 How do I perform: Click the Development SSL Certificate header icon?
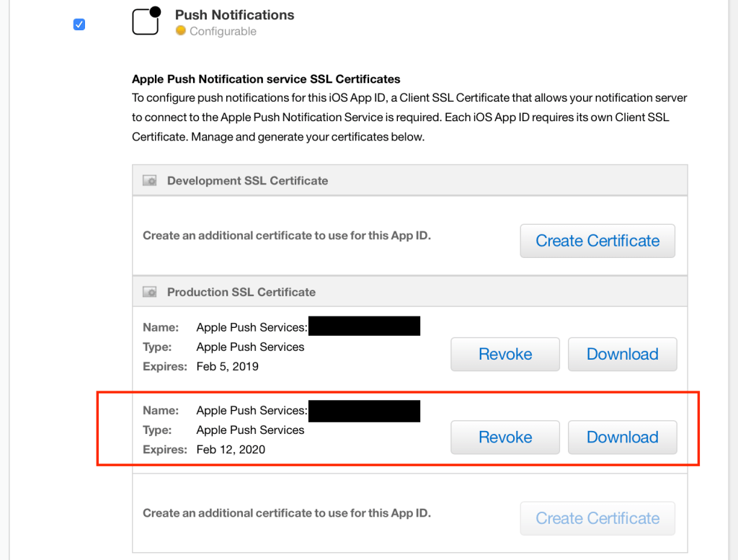(149, 181)
